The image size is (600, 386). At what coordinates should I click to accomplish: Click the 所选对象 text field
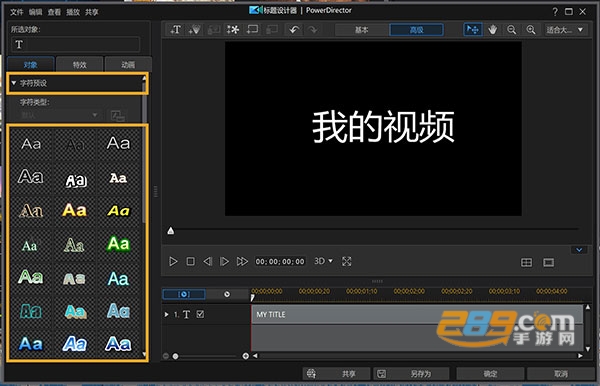click(75, 44)
